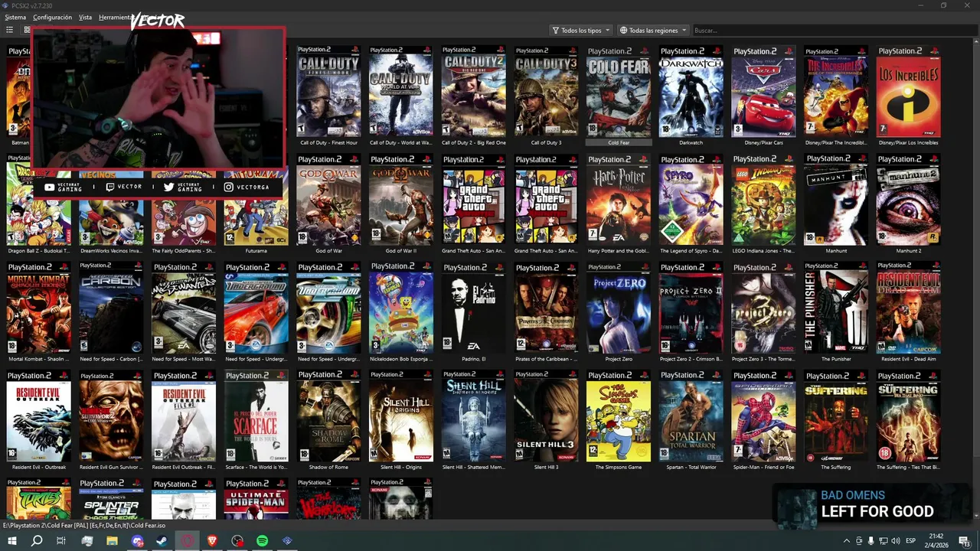Select Silent Hill - Shattered Memories cover
The height and width of the screenshot is (551, 980).
(x=473, y=416)
